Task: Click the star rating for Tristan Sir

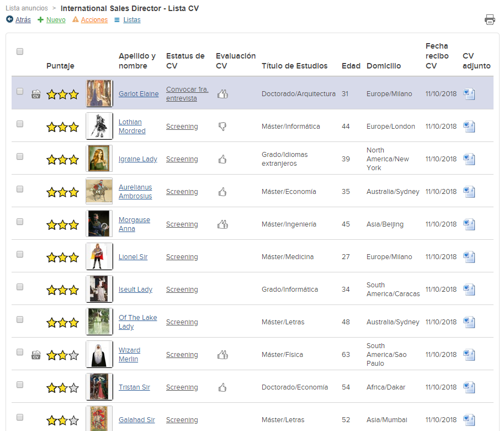Action: pos(63,388)
